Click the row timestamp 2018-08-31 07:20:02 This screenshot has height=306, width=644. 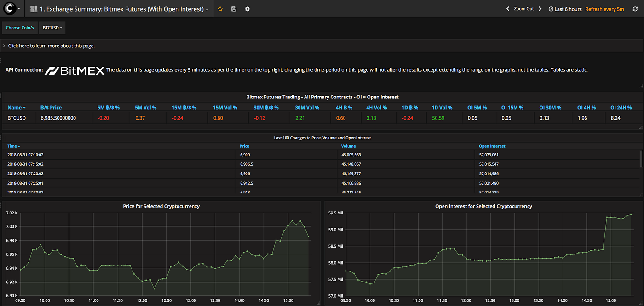(25, 173)
